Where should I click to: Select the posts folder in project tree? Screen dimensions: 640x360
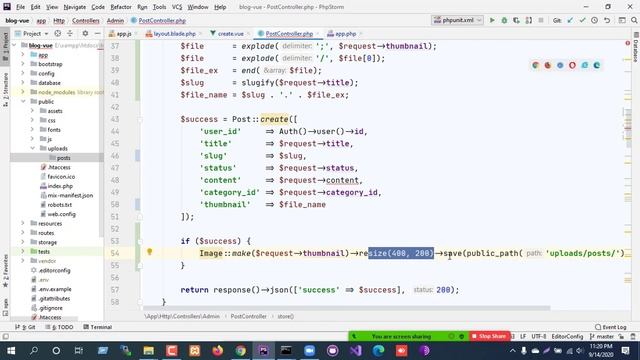(57, 158)
